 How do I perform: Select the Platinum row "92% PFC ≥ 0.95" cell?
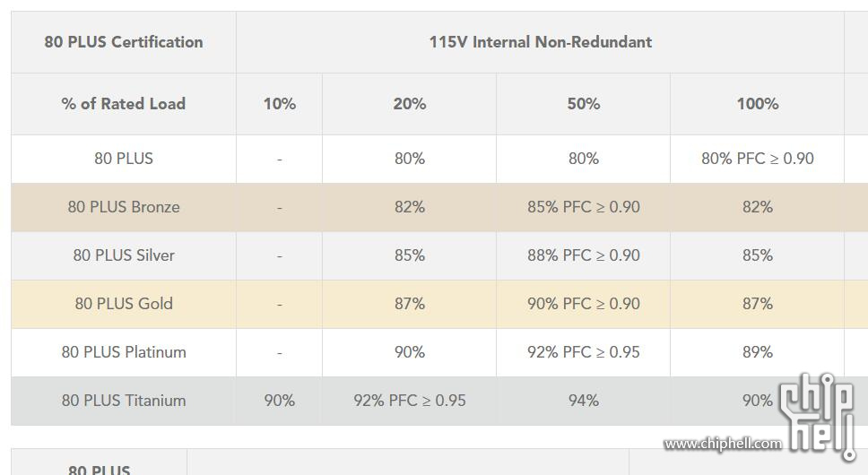583,352
